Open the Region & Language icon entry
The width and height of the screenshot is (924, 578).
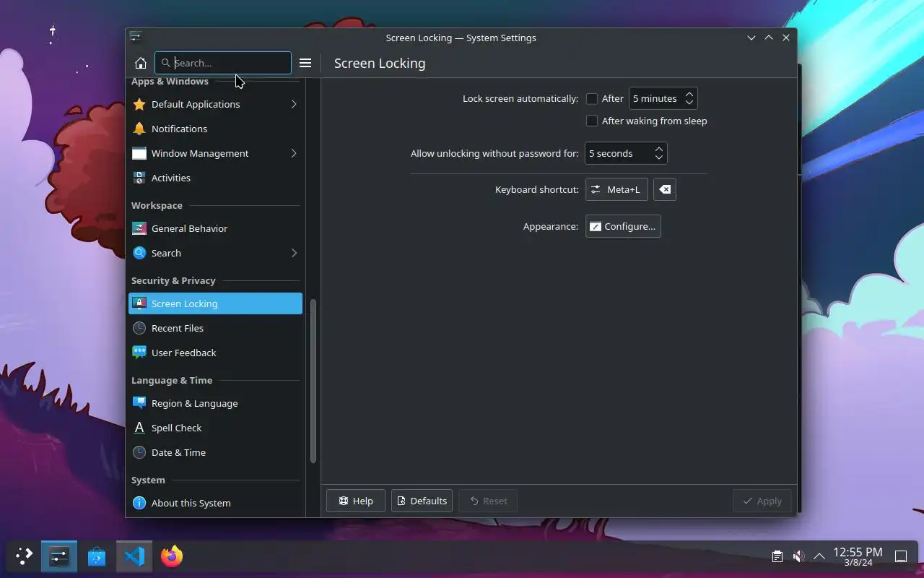[x=139, y=403]
